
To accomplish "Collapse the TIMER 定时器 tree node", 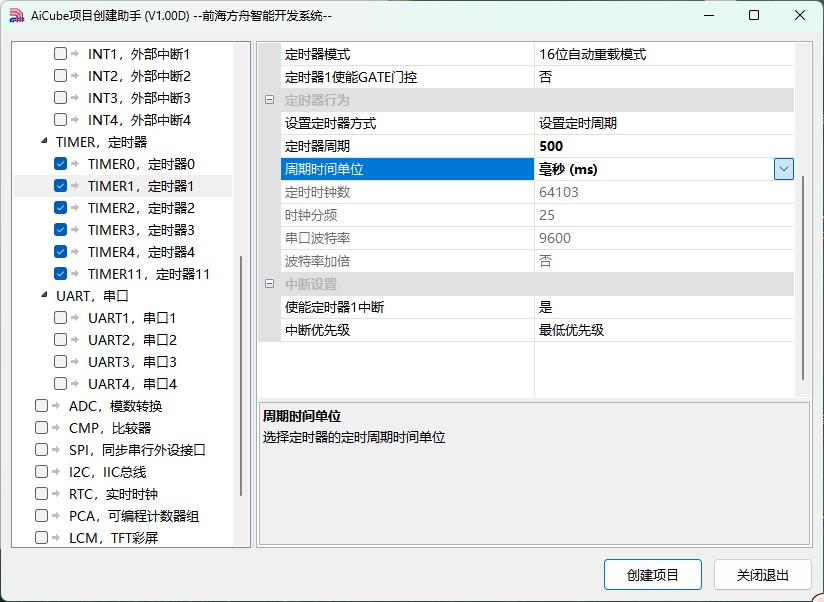I will coord(44,141).
